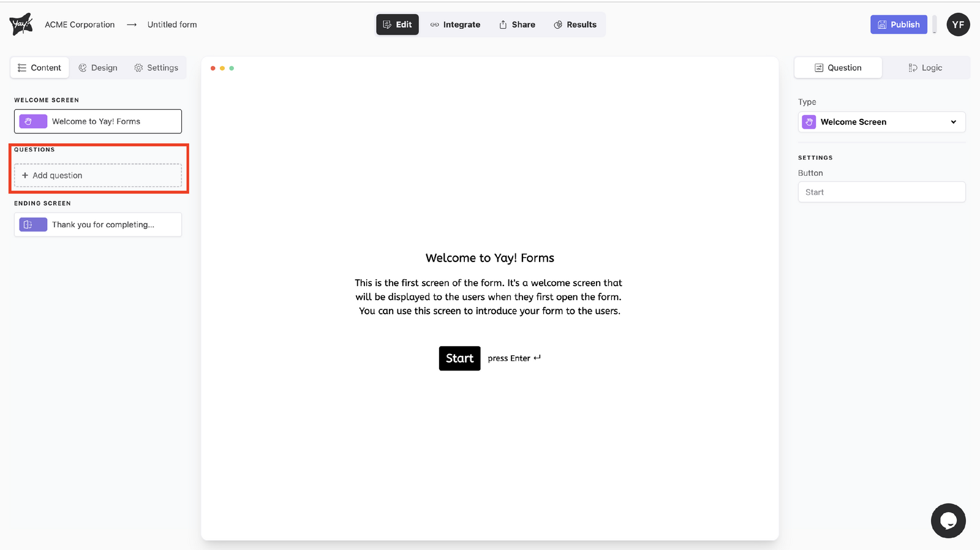Expand the Welcome Screen dropdown arrow
Image resolution: width=980 pixels, height=550 pixels.
point(953,122)
